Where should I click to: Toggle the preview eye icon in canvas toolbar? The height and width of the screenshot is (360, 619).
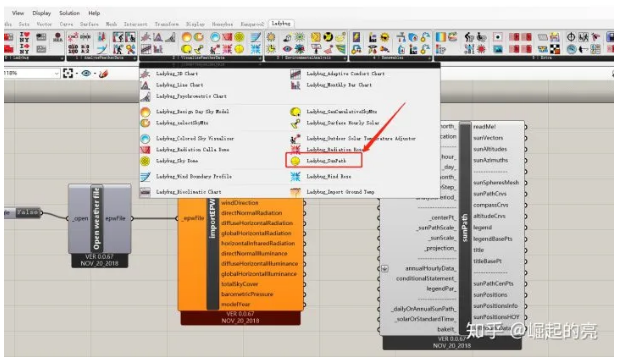[86, 73]
